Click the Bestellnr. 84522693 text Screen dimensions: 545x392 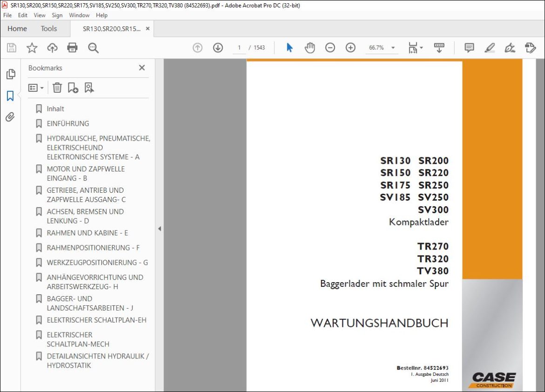[x=422, y=368]
